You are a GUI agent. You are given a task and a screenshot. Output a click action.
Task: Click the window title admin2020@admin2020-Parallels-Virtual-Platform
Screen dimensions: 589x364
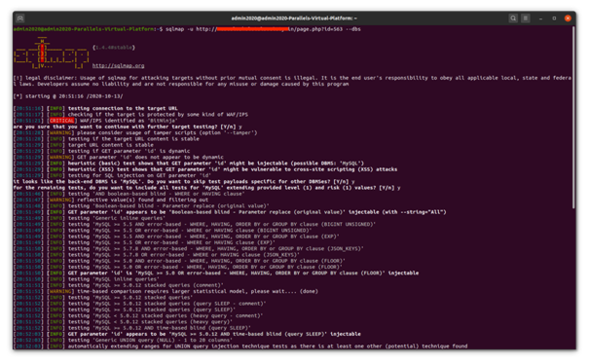294,18
